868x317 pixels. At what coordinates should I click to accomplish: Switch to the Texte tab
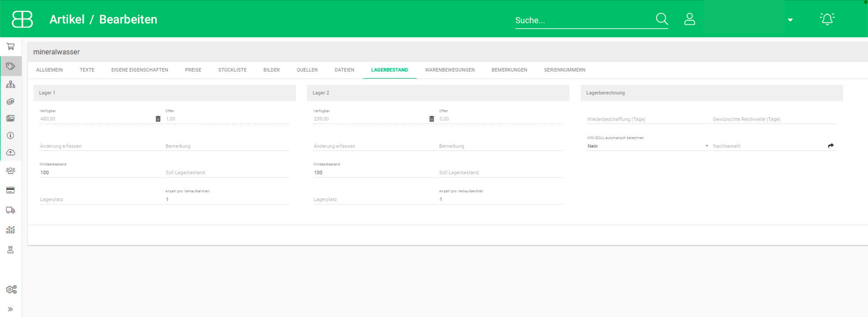(x=87, y=70)
